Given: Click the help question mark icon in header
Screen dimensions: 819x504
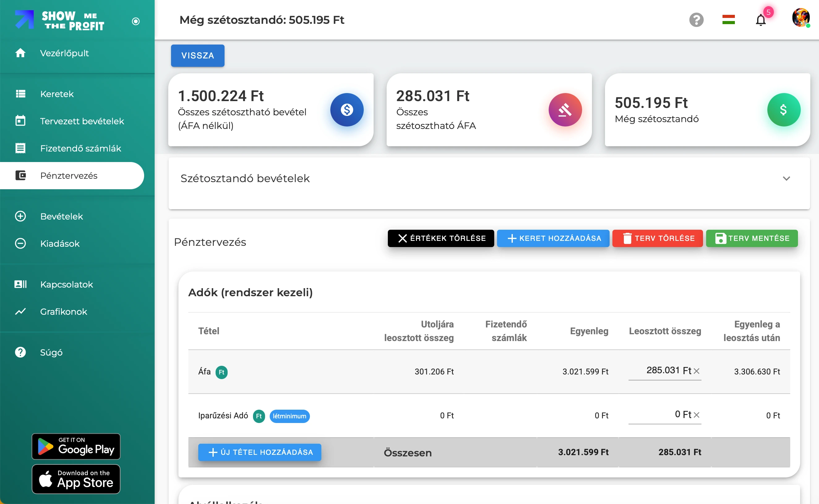Looking at the screenshot, I should pos(696,20).
